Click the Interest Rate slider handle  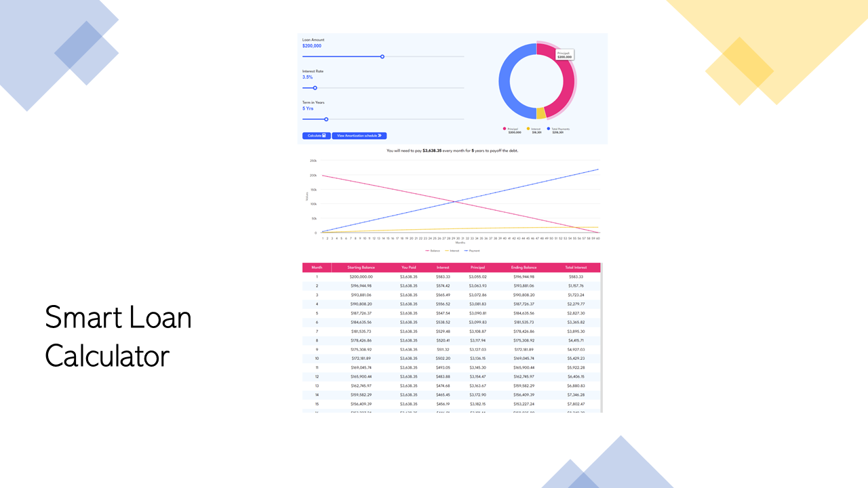coord(315,88)
